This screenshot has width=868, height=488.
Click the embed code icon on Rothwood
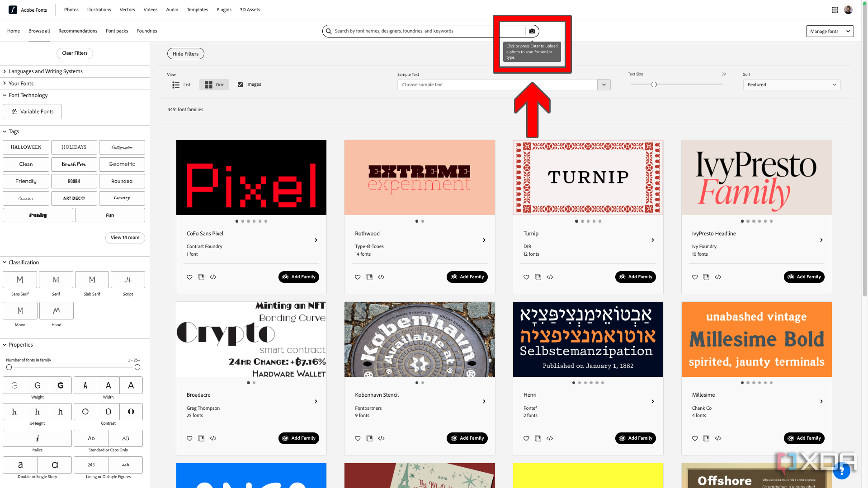point(381,277)
